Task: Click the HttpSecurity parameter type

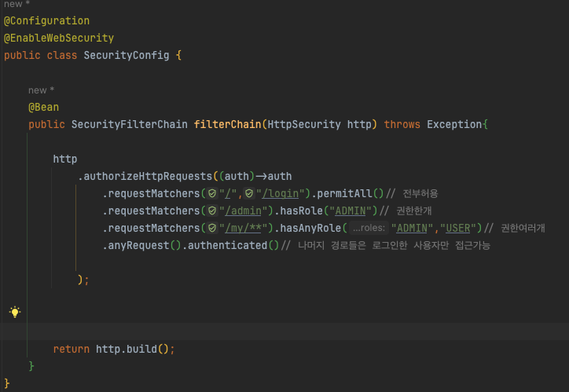Action: 304,124
